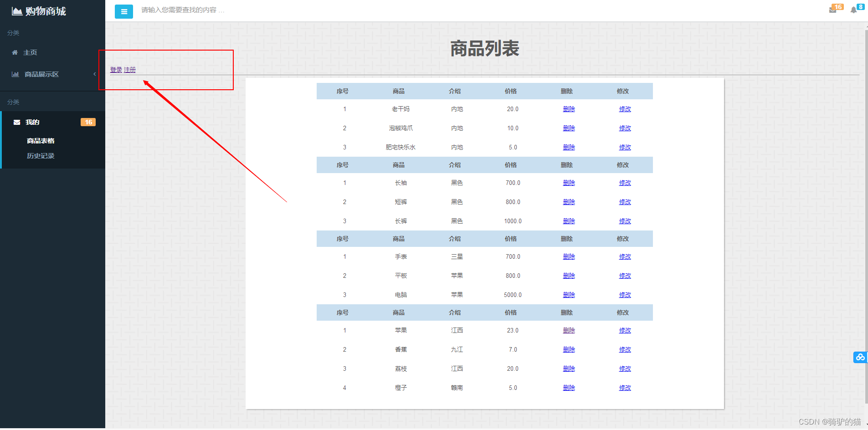Delete the 橙子 row

tap(569, 388)
